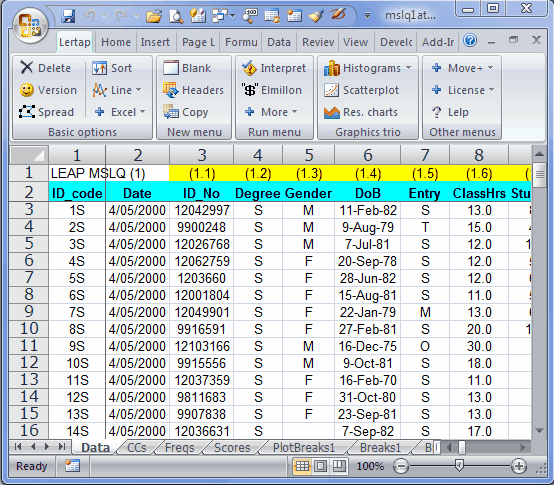Click the Version smiley icon

tap(26, 90)
